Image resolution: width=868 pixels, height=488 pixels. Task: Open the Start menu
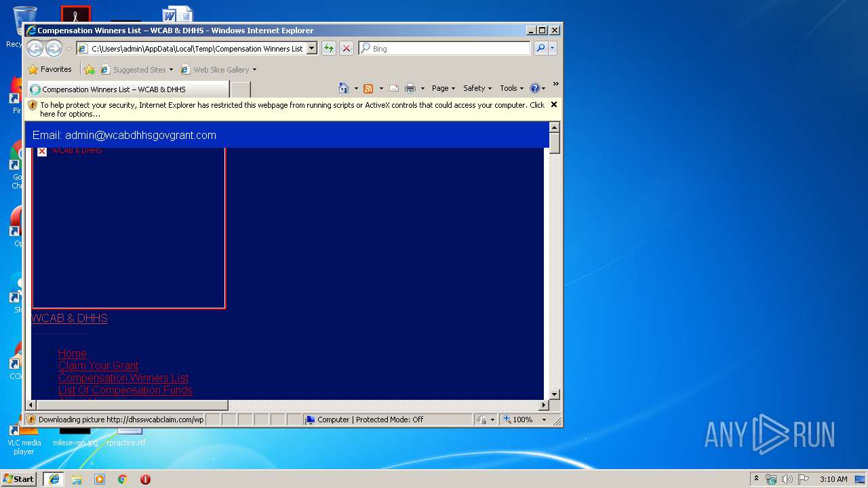tap(19, 479)
